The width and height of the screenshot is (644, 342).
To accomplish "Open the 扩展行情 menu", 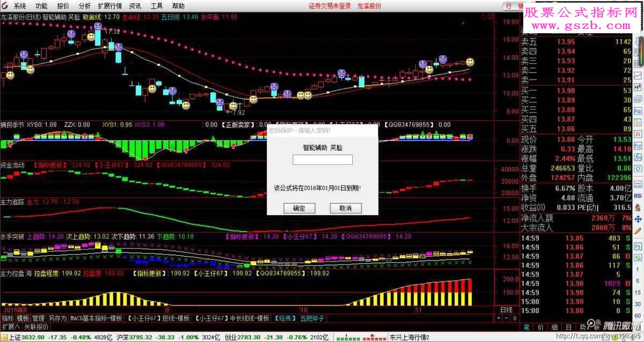I will point(109,6).
